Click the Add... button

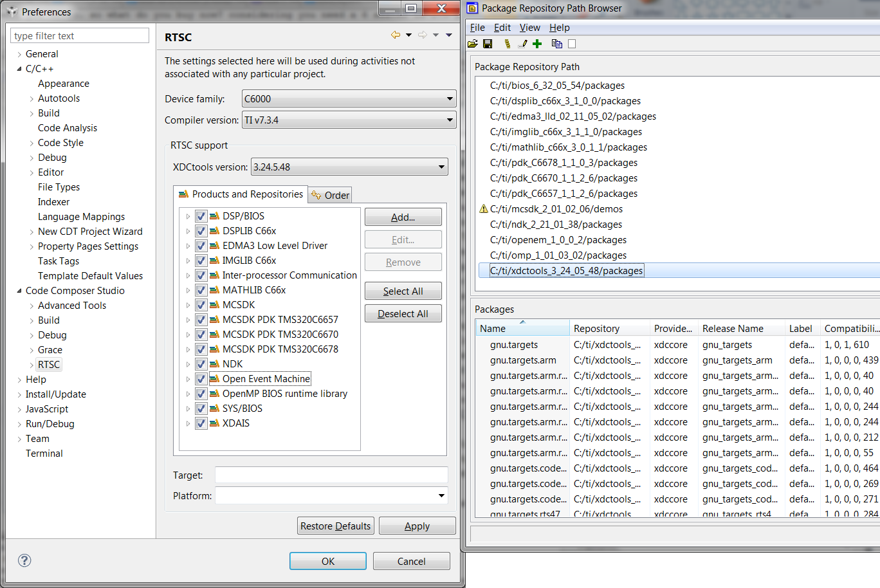403,217
